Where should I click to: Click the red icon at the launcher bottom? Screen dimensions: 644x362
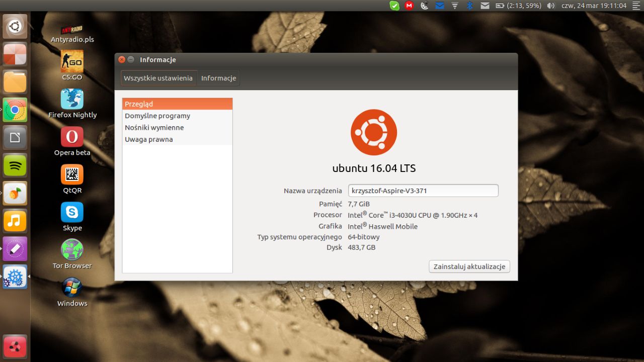pyautogui.click(x=15, y=347)
